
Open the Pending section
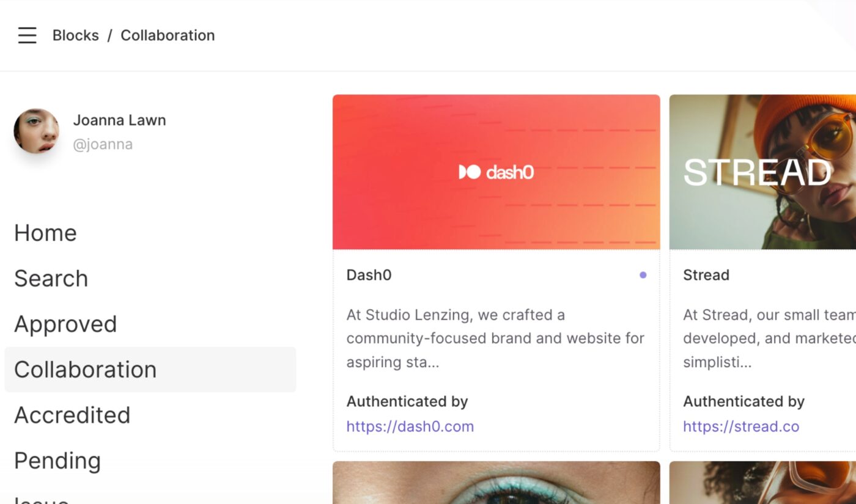[57, 461]
